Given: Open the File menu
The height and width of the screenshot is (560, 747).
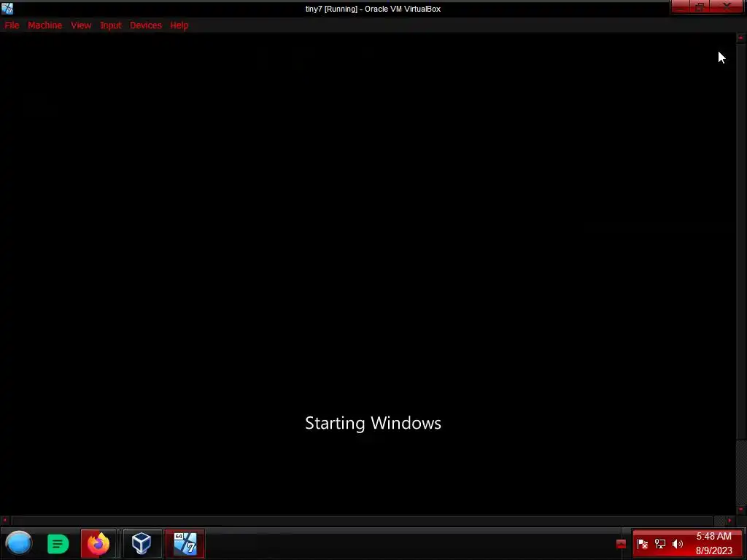Looking at the screenshot, I should pos(12,26).
